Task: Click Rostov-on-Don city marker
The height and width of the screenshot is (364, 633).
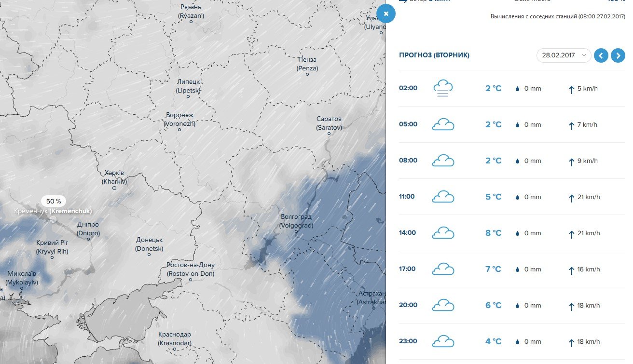Action: pyautogui.click(x=191, y=280)
